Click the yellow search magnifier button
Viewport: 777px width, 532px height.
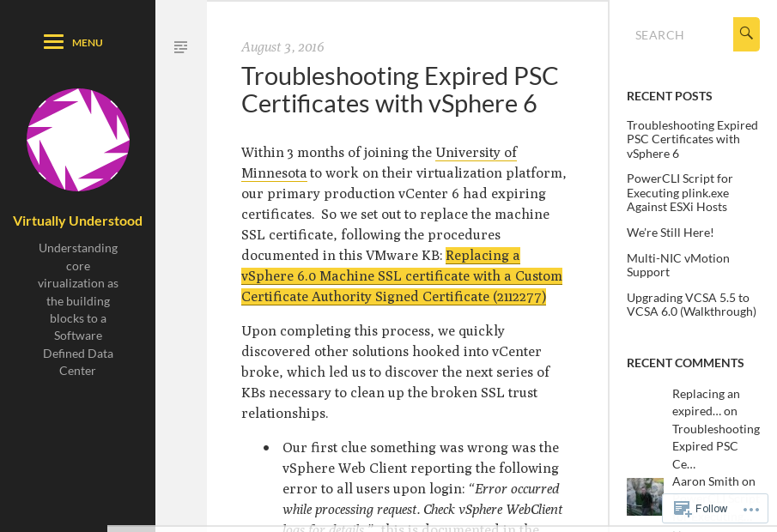[746, 34]
